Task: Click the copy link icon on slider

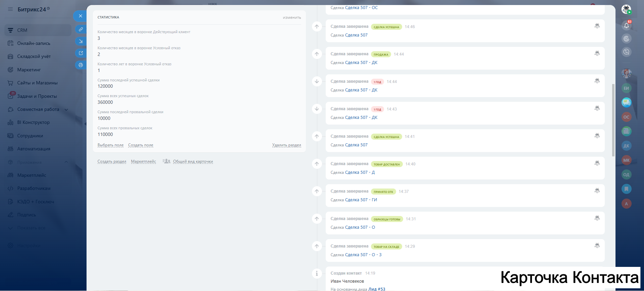Action: pyautogui.click(x=80, y=29)
